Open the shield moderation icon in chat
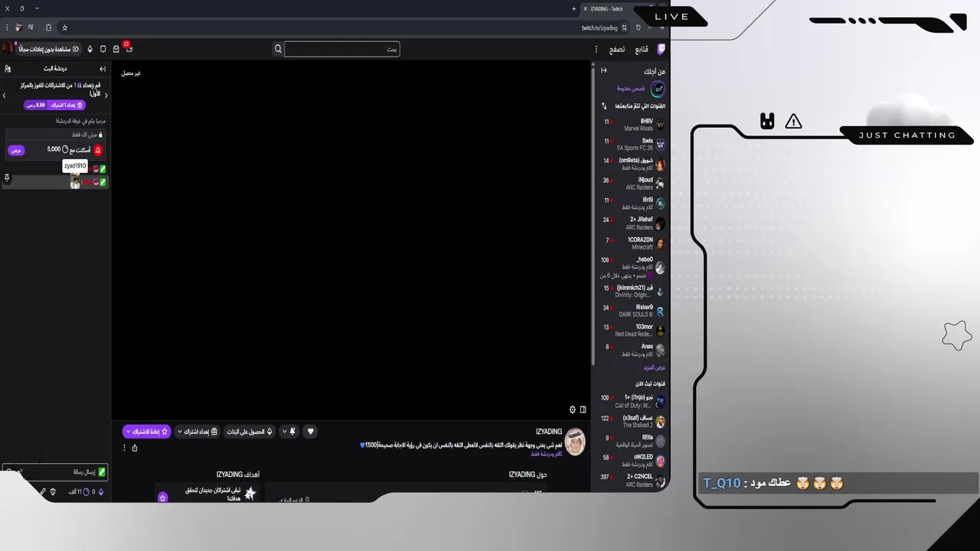 click(53, 491)
